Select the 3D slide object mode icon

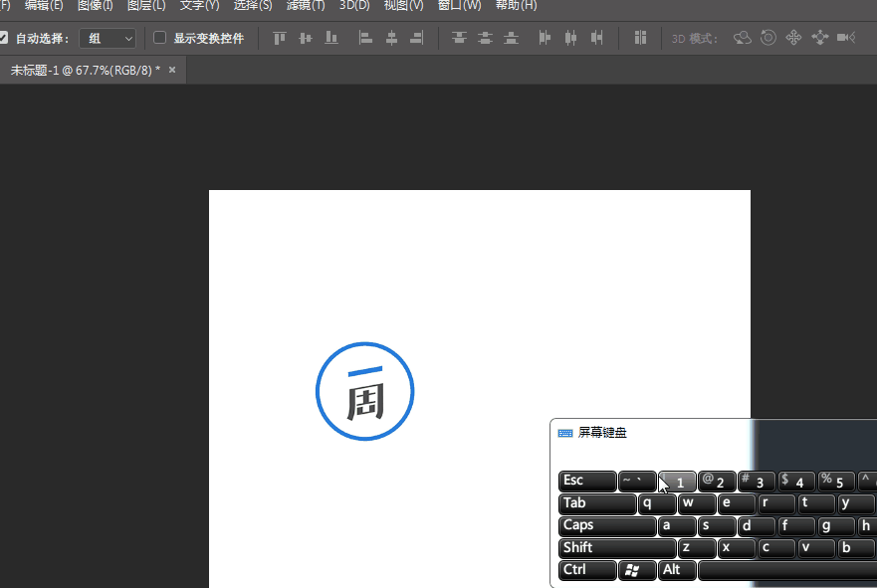[820, 38]
